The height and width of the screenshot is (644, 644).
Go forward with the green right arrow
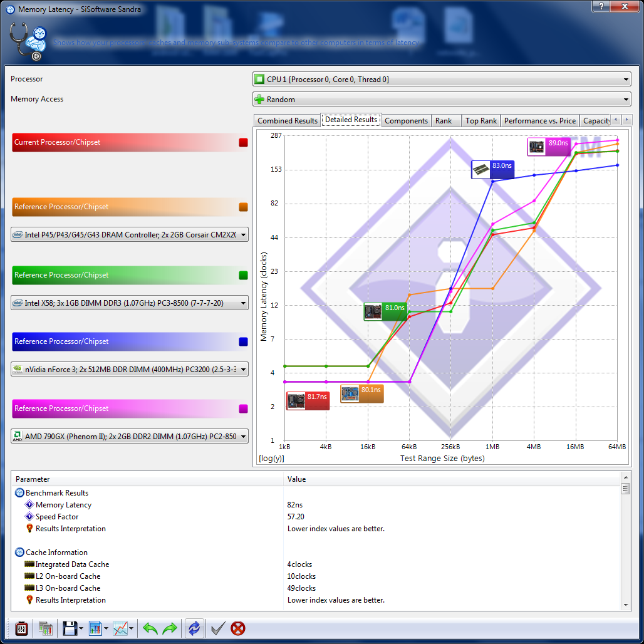[x=170, y=628]
